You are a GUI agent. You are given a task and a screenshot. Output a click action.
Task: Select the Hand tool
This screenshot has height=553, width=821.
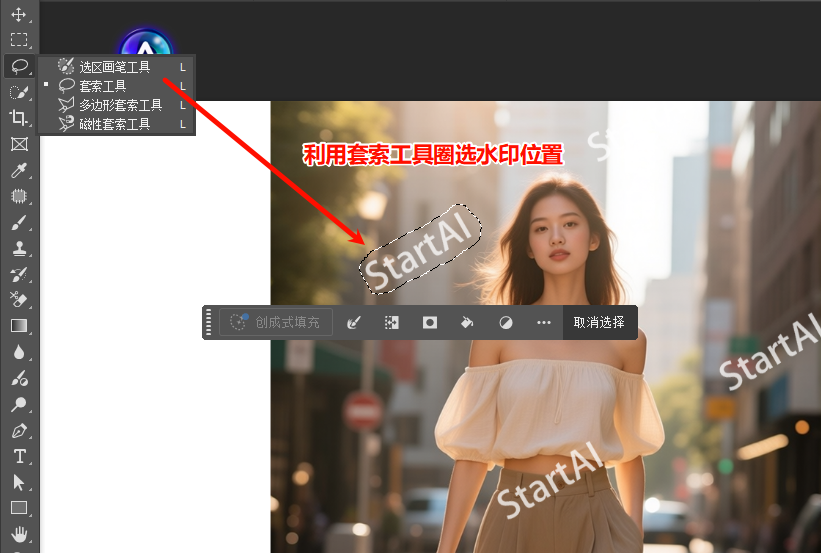pos(18,533)
